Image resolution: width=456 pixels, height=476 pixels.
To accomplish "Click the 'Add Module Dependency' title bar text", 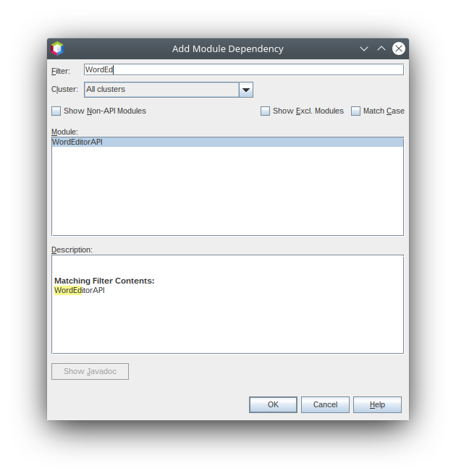I will [x=227, y=49].
